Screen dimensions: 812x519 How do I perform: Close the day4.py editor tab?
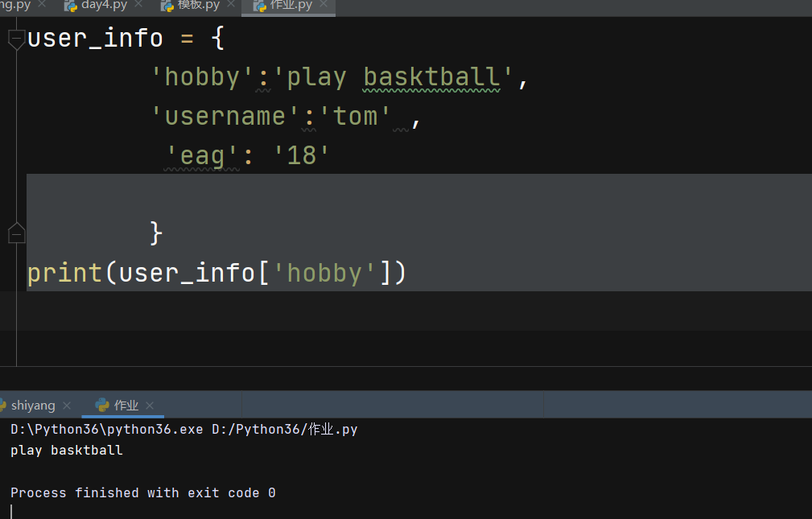coord(138,5)
